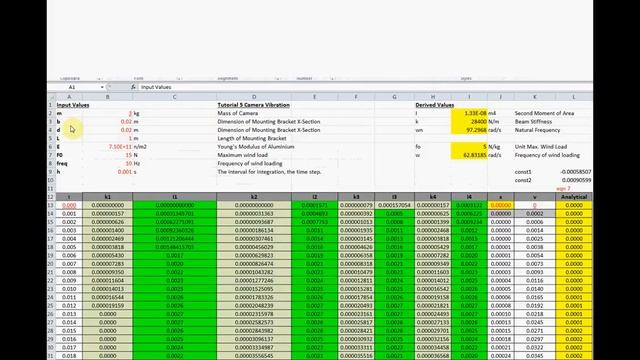Click the Length of Mounting Bracket cell
640x360 pixels.
tap(252, 138)
